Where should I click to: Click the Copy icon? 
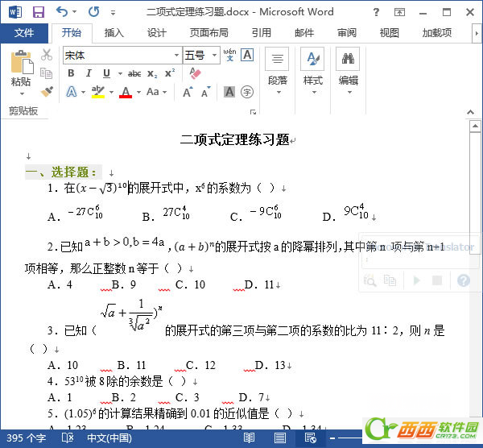click(47, 73)
